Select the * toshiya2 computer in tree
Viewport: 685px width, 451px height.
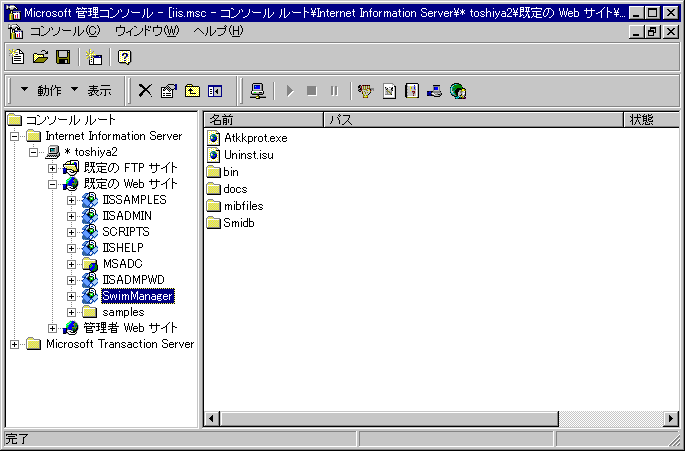coord(91,152)
